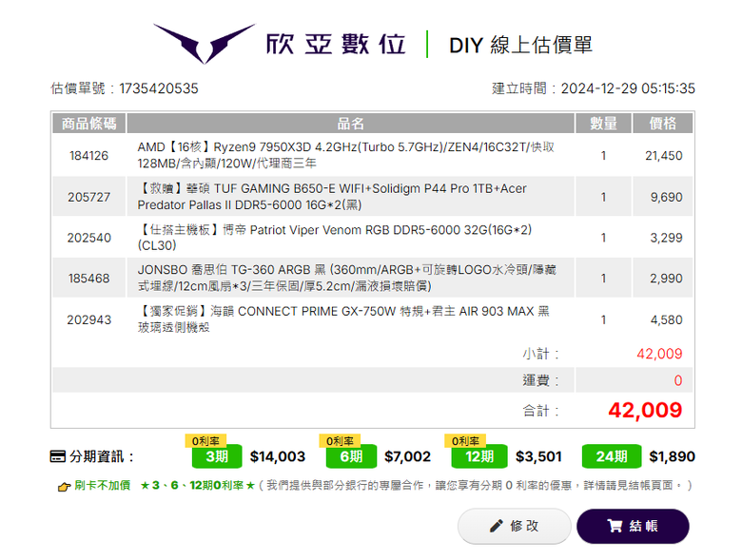Click the 數量 column header
This screenshot has width=742, height=560.
603,124
